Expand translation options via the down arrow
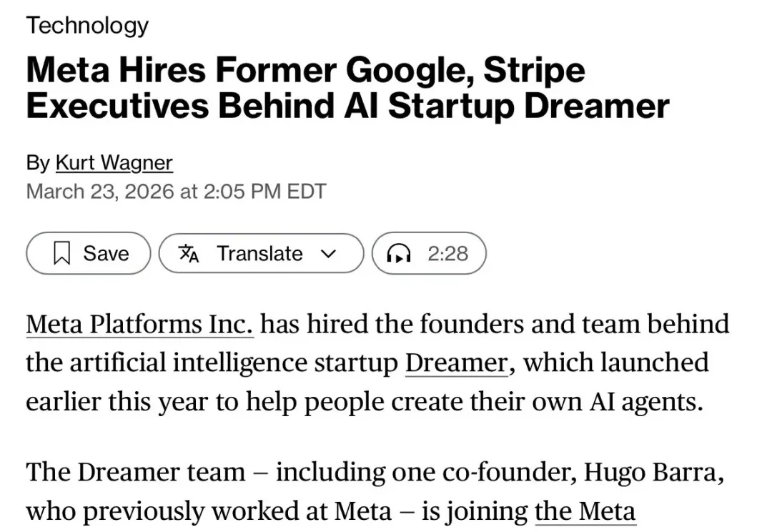772x532 pixels. pos(328,253)
